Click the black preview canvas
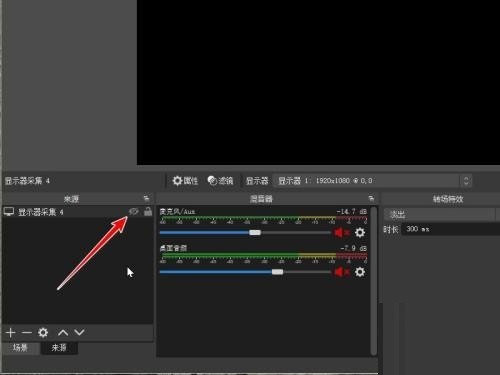Image resolution: width=500 pixels, height=375 pixels. tap(318, 82)
